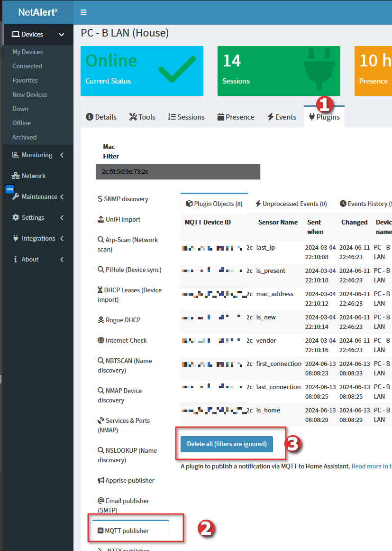Viewport: 392px width, 551px height.
Task: Follow the Read more link
Action: point(371,466)
